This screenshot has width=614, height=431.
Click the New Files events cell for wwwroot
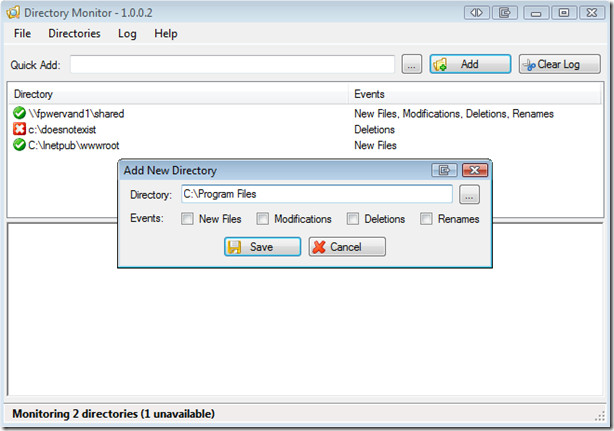(375, 145)
